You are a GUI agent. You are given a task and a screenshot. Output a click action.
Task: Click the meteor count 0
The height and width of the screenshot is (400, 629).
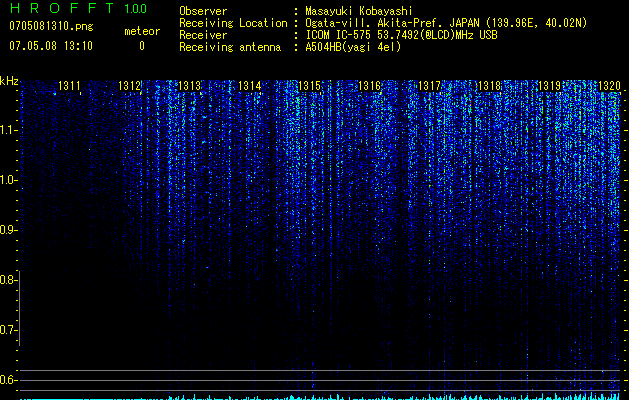142,46
